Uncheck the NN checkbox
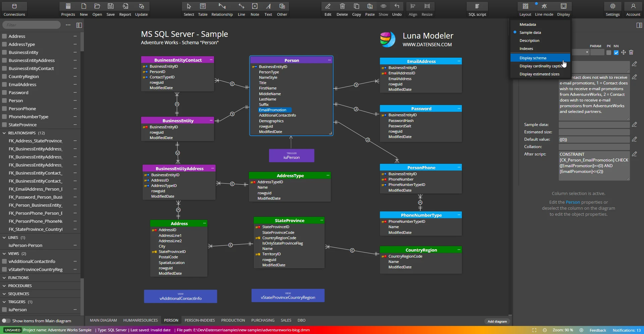 pos(616,53)
